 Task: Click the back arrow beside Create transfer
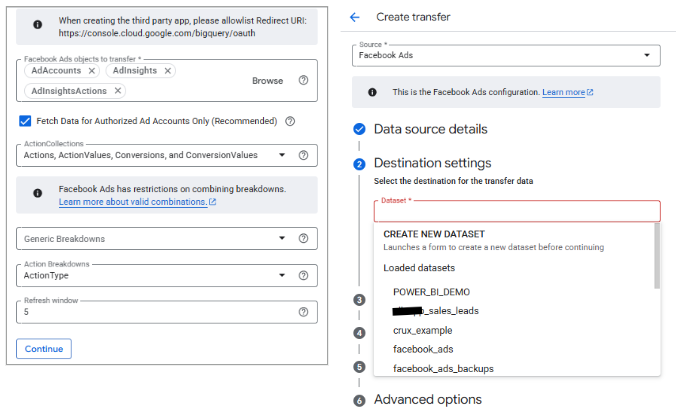click(x=355, y=17)
